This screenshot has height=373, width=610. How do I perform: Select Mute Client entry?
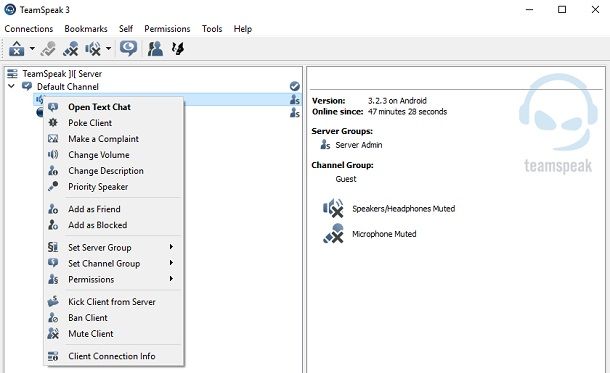[114, 334]
